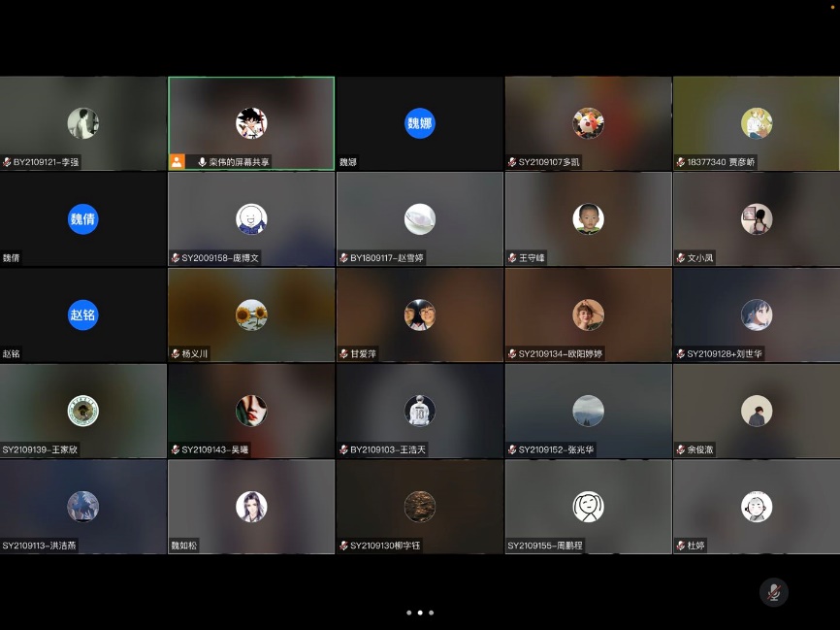Click the muted mic icon beside 杜婷
This screenshot has height=630, width=840.
[x=681, y=547]
